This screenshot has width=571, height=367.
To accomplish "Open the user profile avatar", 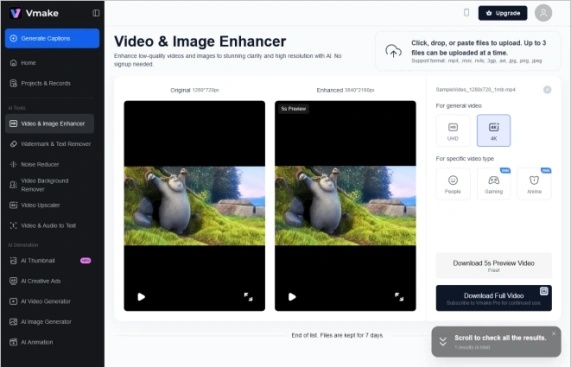I will click(x=543, y=13).
